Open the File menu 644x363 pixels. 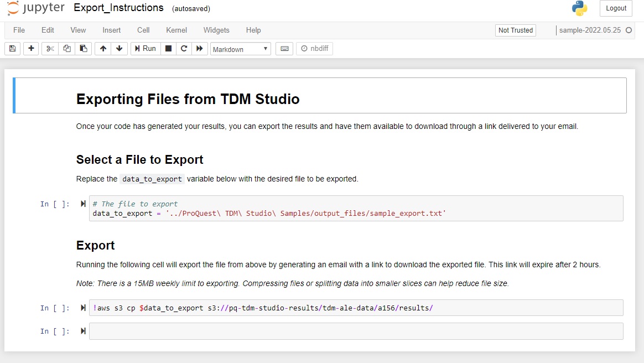[x=19, y=30]
